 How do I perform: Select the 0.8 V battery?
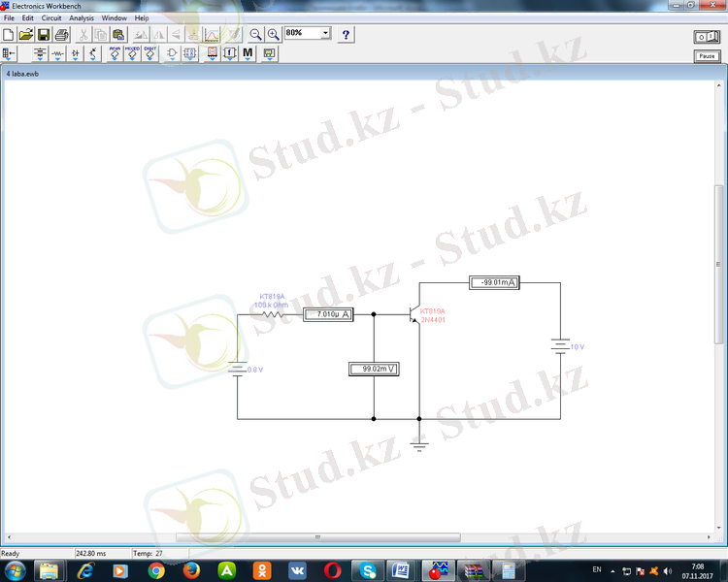(237, 370)
